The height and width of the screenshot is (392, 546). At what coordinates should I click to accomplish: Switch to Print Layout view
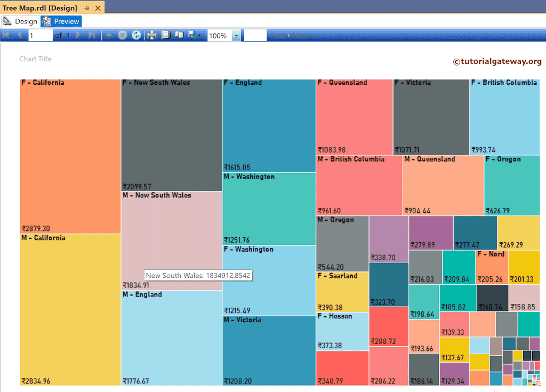(x=165, y=35)
